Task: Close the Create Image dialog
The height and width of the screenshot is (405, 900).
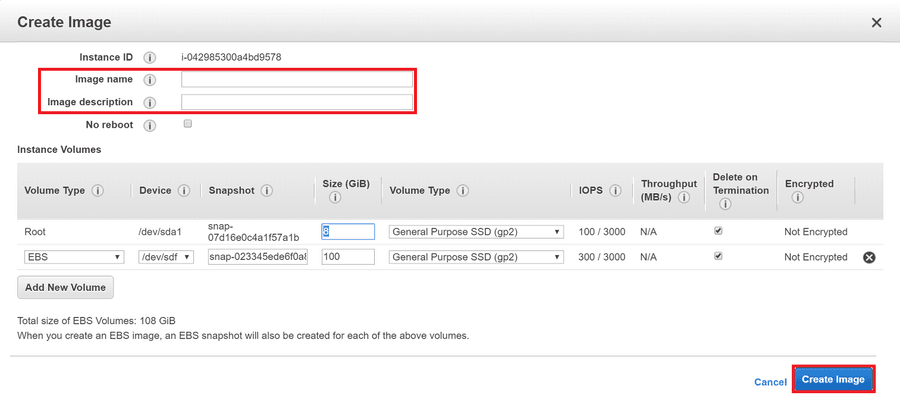Action: tap(876, 22)
